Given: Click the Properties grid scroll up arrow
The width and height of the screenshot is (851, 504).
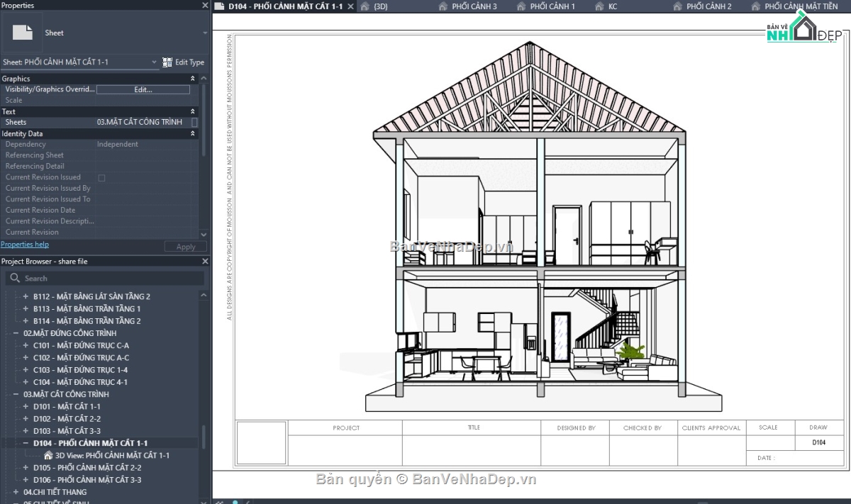Looking at the screenshot, I should (x=204, y=79).
